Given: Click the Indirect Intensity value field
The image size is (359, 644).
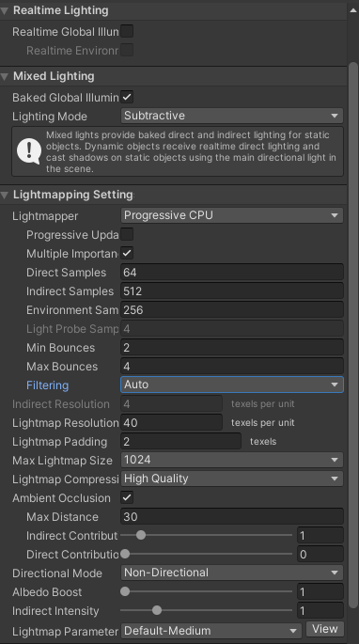Looking at the screenshot, I should coord(320,611).
